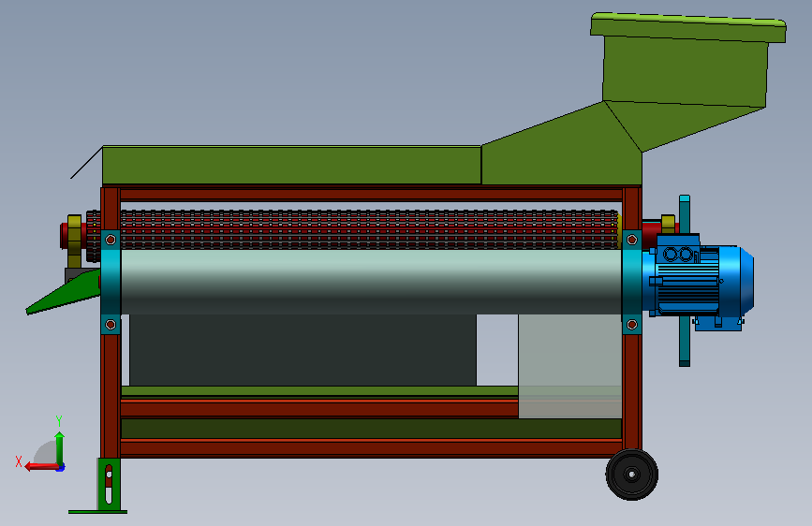Select the top red frame rail

click(x=371, y=195)
